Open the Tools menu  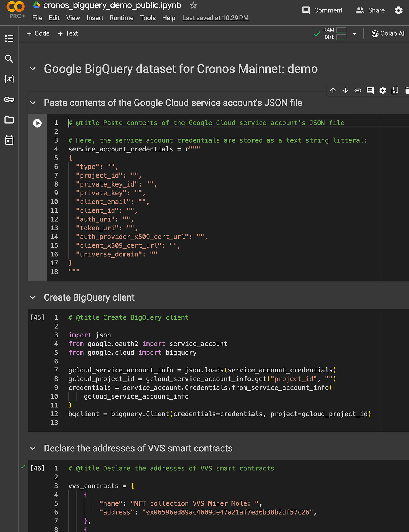148,18
